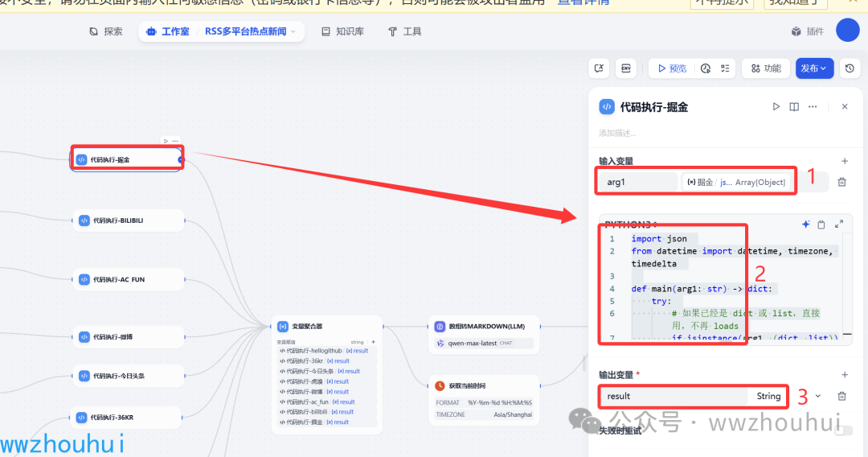The width and height of the screenshot is (868, 457).
Task: Expand the code editor to fullscreen
Action: [839, 224]
